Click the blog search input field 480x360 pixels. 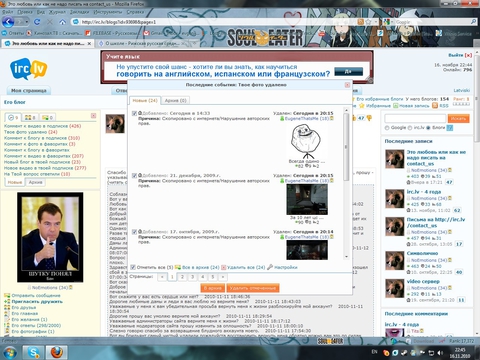[x=415, y=118]
